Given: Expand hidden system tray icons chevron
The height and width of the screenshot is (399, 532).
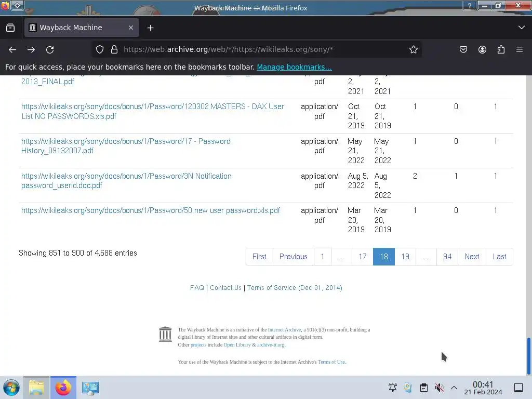Looking at the screenshot, I should [454, 388].
